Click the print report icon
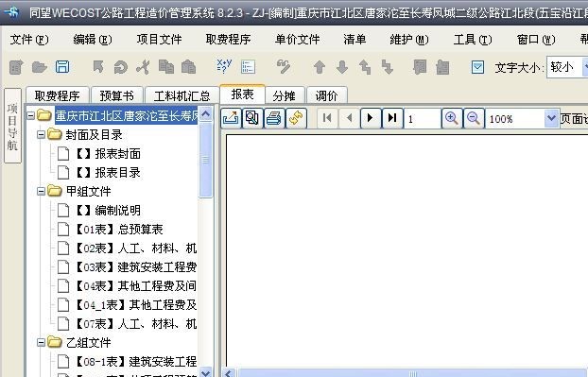The height and width of the screenshot is (377, 588). 274,118
